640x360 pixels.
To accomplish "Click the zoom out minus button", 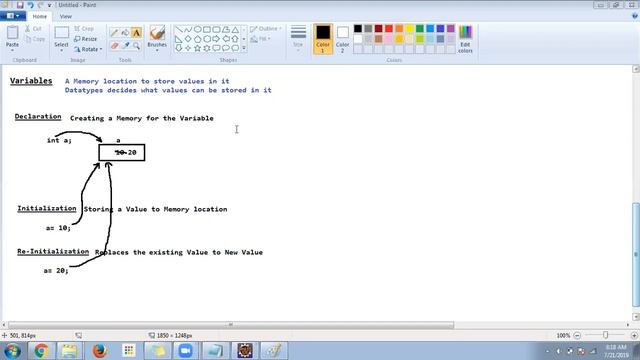I will (577, 335).
